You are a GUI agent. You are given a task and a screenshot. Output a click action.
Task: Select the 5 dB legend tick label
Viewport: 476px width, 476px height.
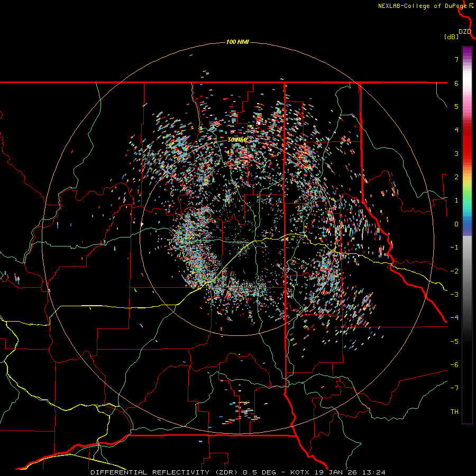(456, 106)
